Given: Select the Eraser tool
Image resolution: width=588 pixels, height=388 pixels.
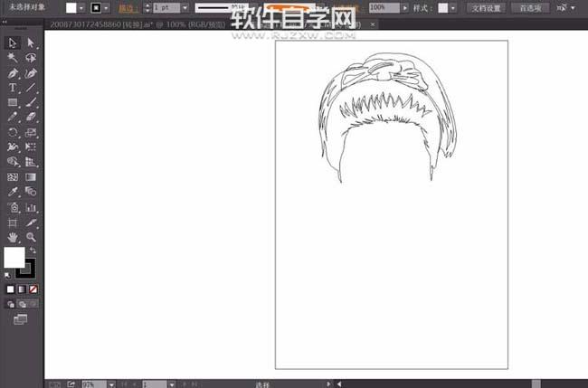Looking at the screenshot, I should tap(31, 117).
